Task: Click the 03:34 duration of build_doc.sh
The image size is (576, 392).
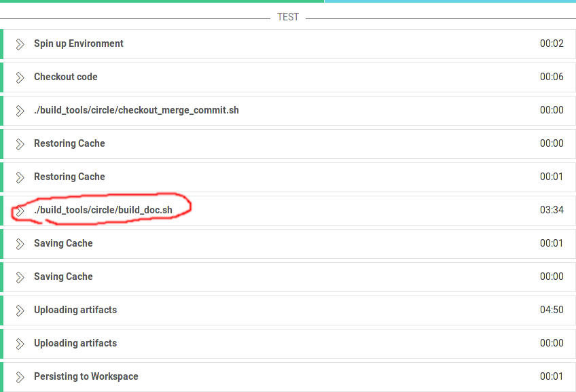Action: (552, 210)
